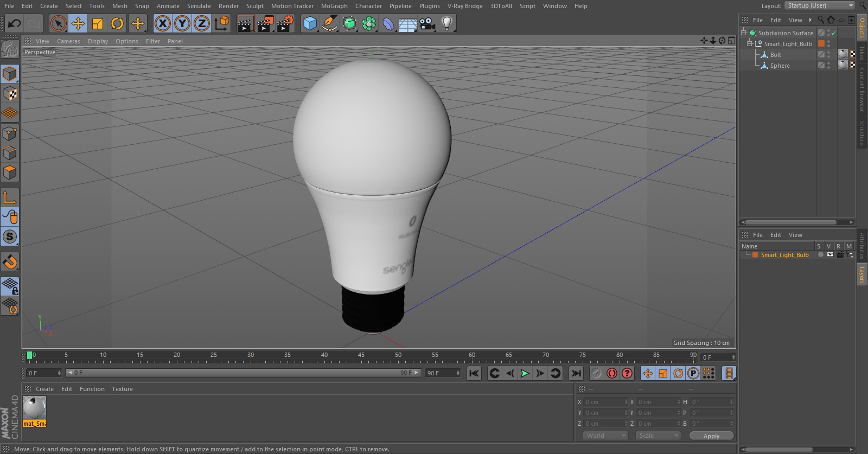
Task: Toggle the World coordinate system button
Action: click(x=222, y=23)
